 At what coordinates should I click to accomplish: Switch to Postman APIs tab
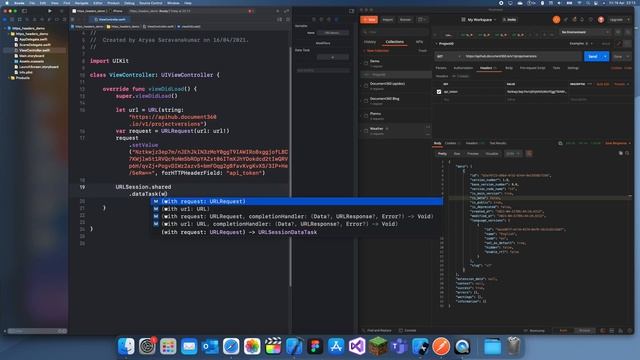point(419,42)
